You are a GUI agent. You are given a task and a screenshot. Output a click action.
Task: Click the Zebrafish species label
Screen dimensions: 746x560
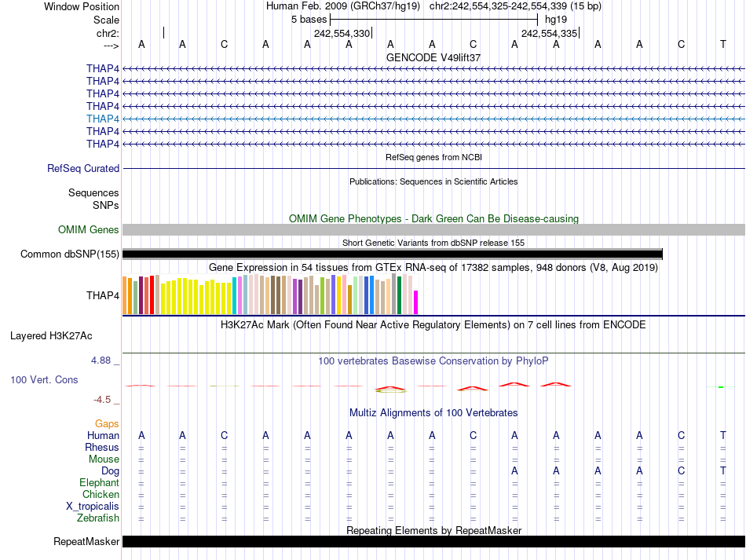pos(98,518)
